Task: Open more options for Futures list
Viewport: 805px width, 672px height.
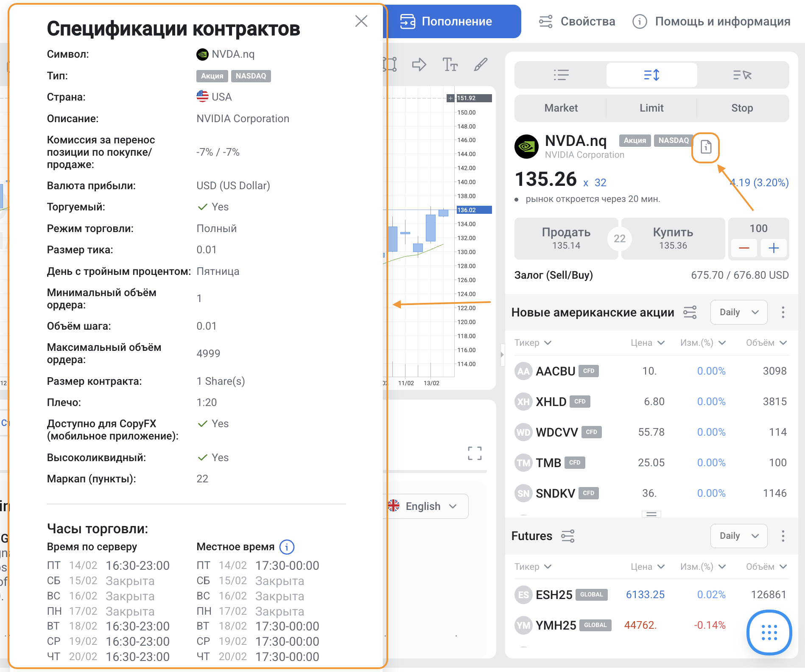Action: click(x=783, y=536)
